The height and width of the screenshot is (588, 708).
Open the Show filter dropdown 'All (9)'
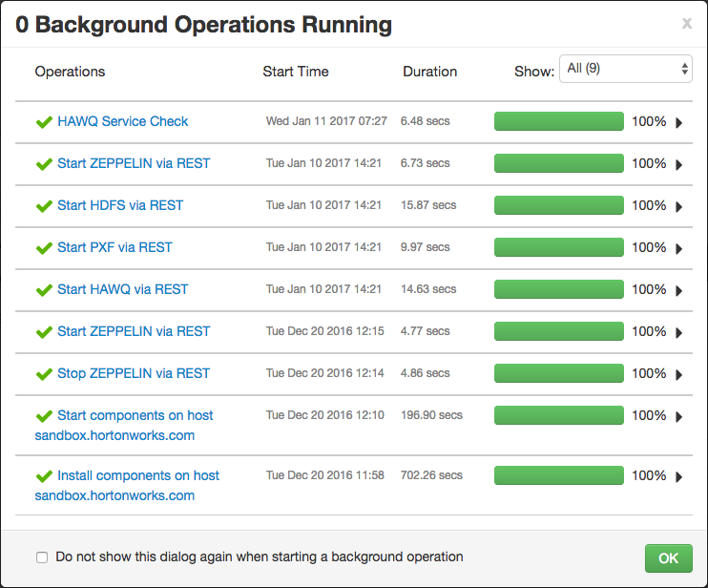[625, 69]
